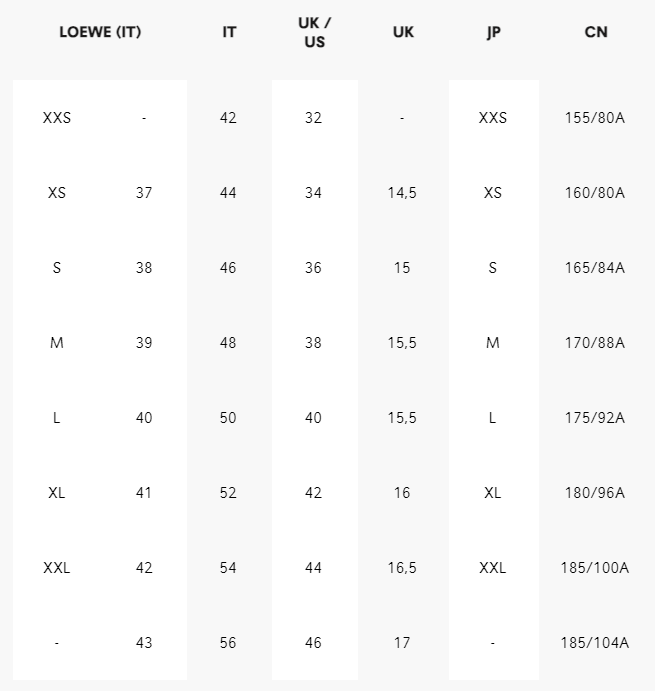Click the UK / US size 32 cell
The image size is (655, 691).
314,118
